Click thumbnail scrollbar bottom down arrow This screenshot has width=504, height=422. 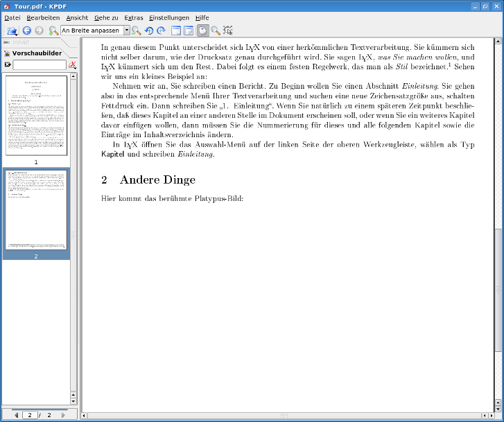[x=73, y=401]
